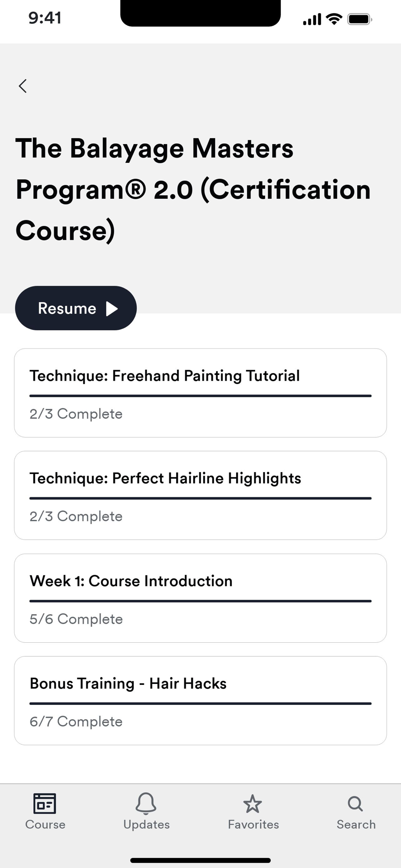Open the Favorites star icon
This screenshot has width=401, height=868.
pyautogui.click(x=253, y=804)
